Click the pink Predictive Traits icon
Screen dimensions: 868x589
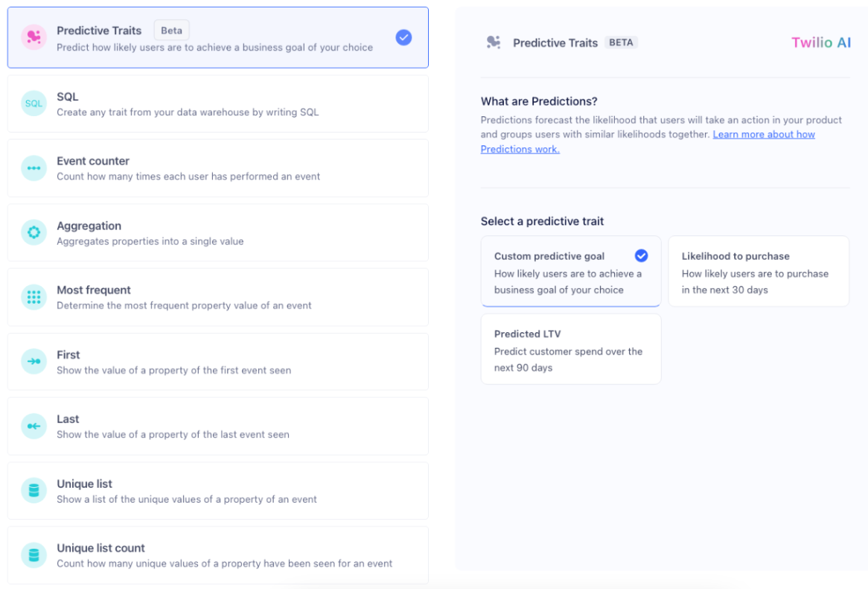coord(33,37)
